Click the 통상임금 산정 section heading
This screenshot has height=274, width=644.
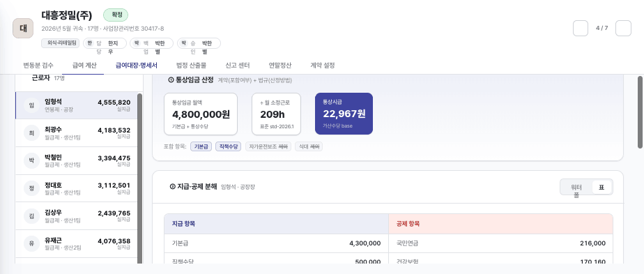click(x=191, y=80)
